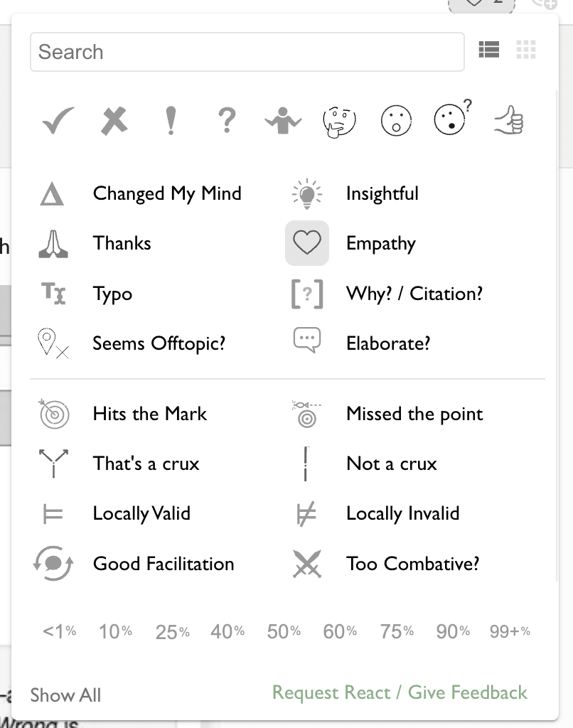Switch to list view layout
573x728 pixels.
click(489, 50)
